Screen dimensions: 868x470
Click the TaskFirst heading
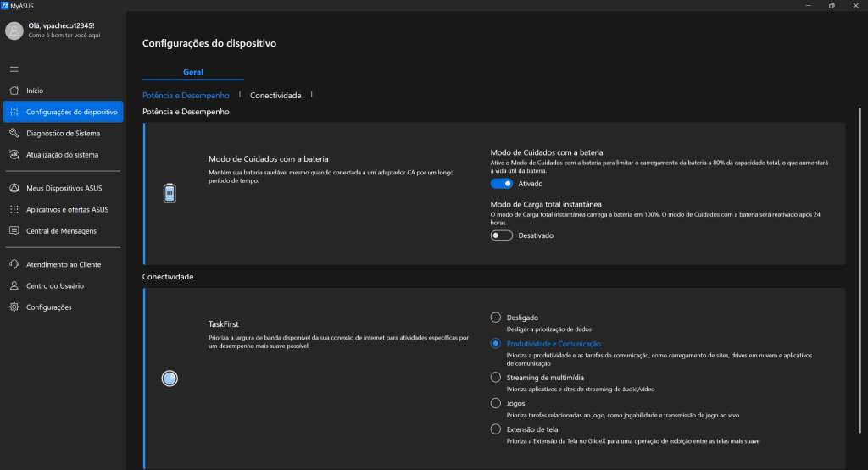(x=224, y=324)
